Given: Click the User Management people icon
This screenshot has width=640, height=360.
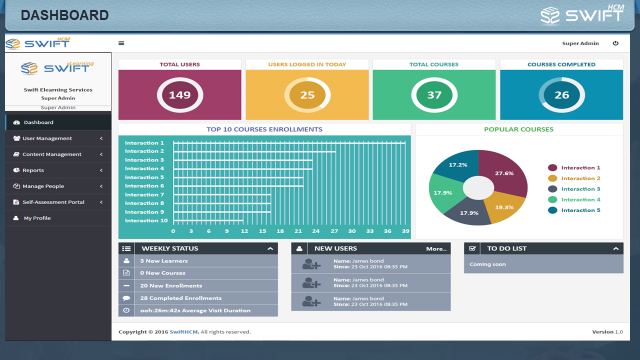Looking at the screenshot, I should click(16, 138).
